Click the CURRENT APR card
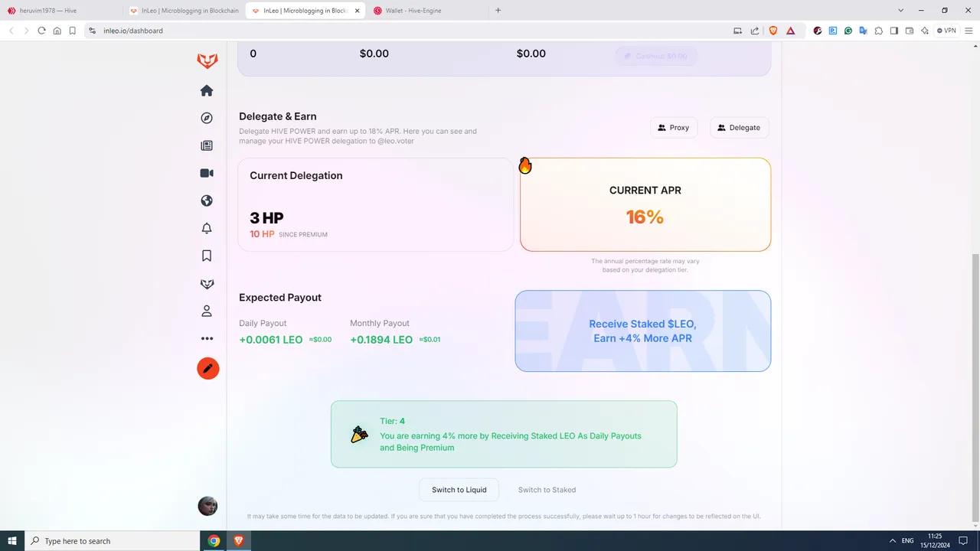 coord(645,204)
